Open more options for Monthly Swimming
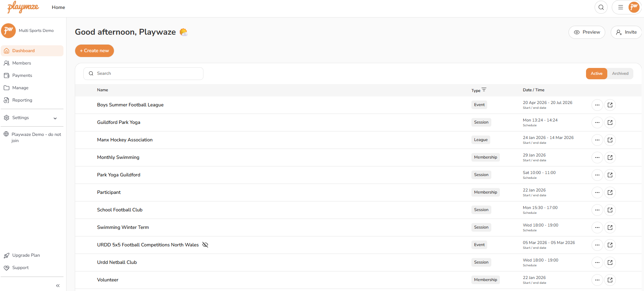This screenshot has width=644, height=291. pyautogui.click(x=597, y=158)
